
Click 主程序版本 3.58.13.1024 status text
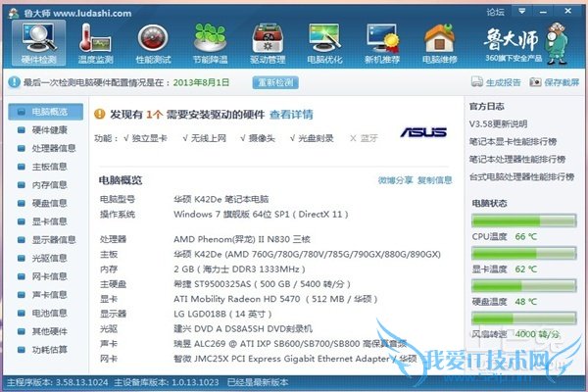[x=58, y=382]
